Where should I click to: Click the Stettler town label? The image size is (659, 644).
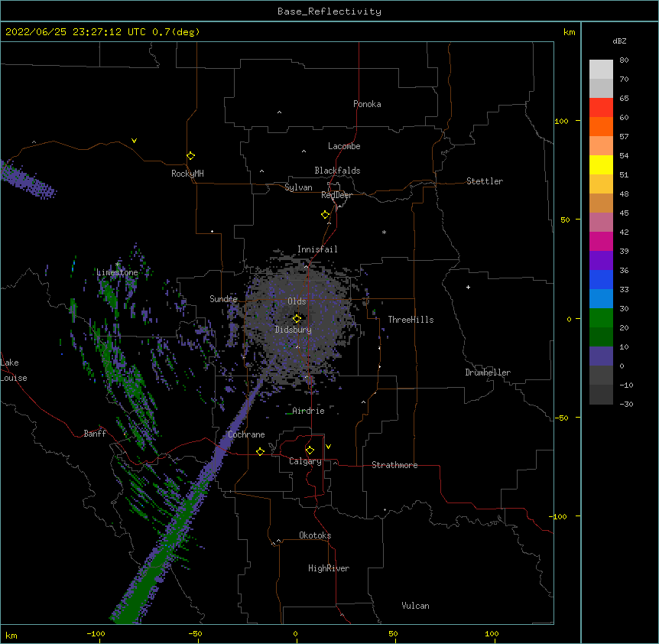485,181
